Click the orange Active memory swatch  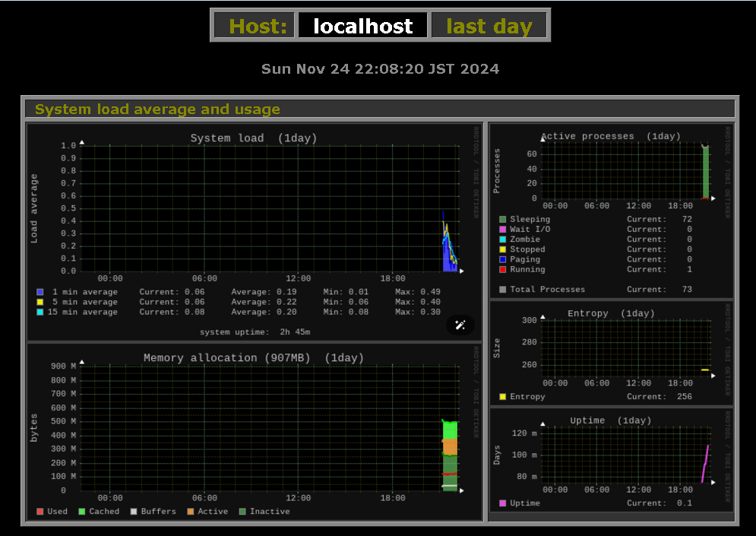(x=191, y=512)
